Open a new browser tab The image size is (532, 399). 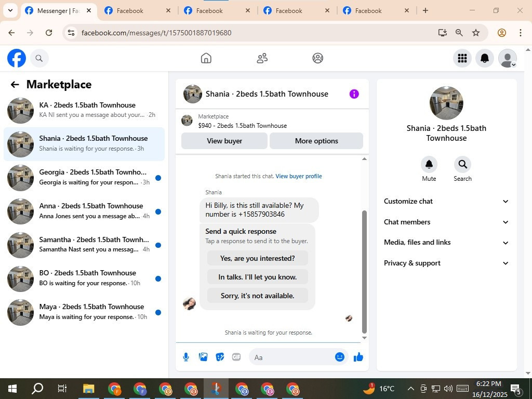point(425,10)
